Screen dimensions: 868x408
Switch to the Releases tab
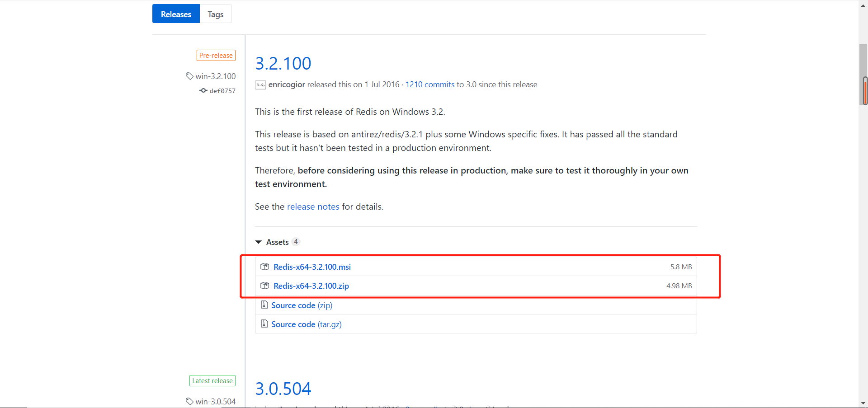click(176, 14)
